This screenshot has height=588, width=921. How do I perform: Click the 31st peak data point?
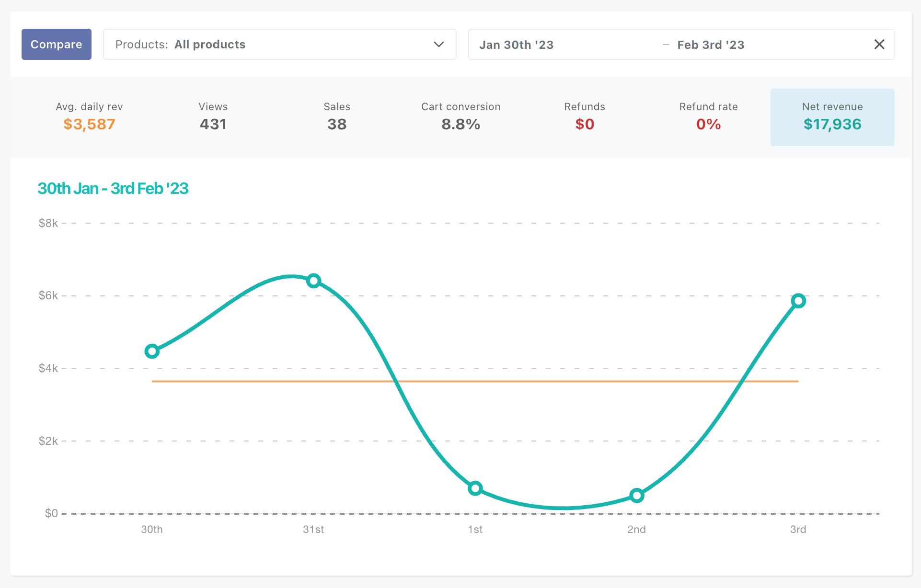pos(314,281)
